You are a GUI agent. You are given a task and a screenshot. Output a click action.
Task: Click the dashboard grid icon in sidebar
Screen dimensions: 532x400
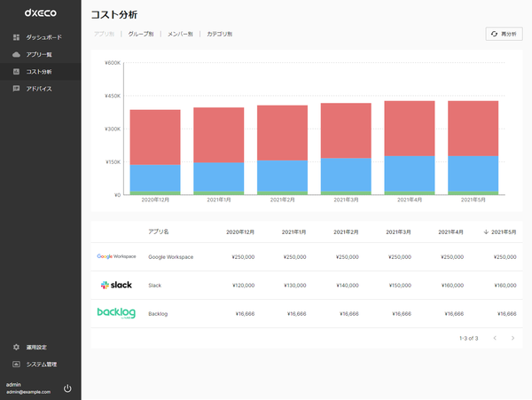pos(16,37)
